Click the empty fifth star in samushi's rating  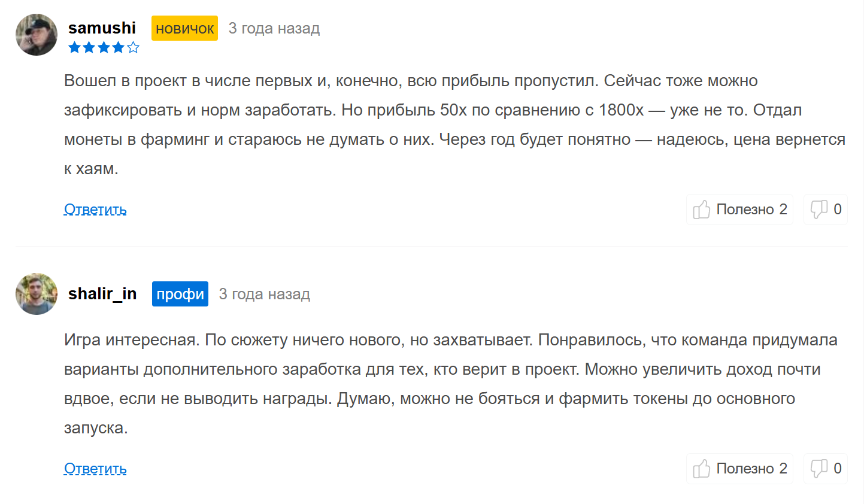(133, 47)
